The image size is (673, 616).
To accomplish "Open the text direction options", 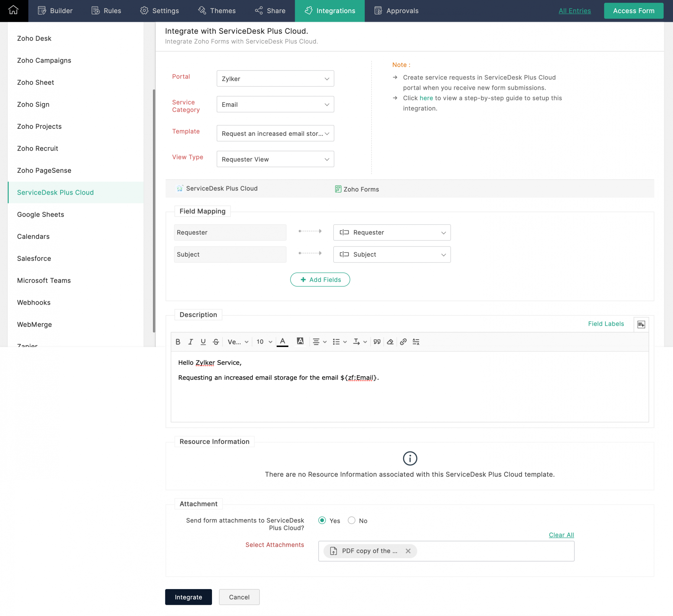I will [x=360, y=342].
